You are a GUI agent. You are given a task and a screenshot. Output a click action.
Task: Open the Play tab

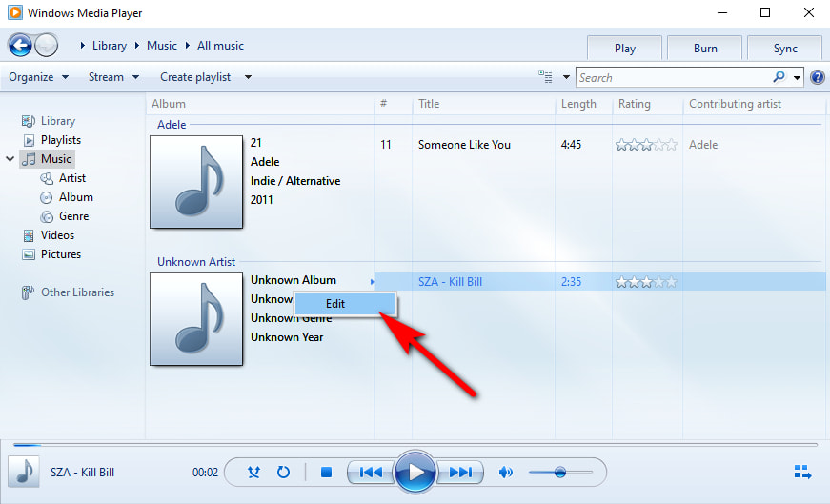(x=624, y=49)
